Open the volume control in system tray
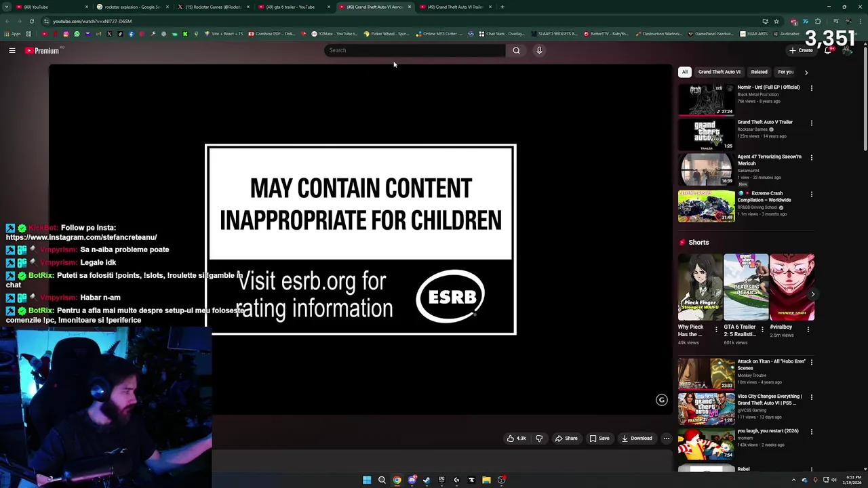Screen dimensions: 868x488 click(x=834, y=480)
